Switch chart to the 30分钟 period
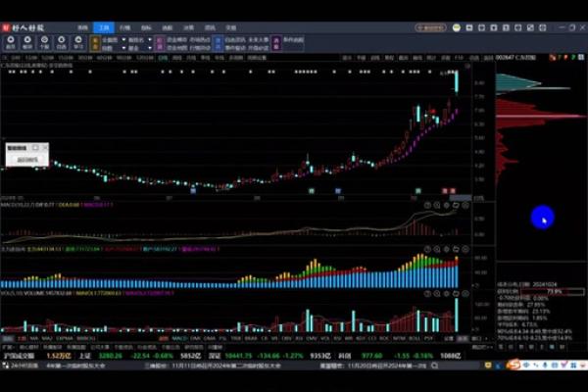The height and width of the screenshot is (392, 588). coord(85,58)
